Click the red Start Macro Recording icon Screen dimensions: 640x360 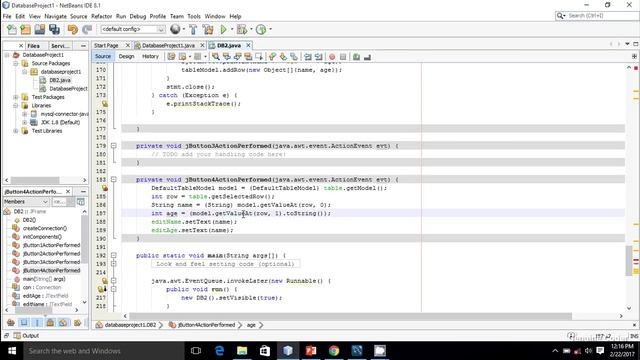(332, 57)
